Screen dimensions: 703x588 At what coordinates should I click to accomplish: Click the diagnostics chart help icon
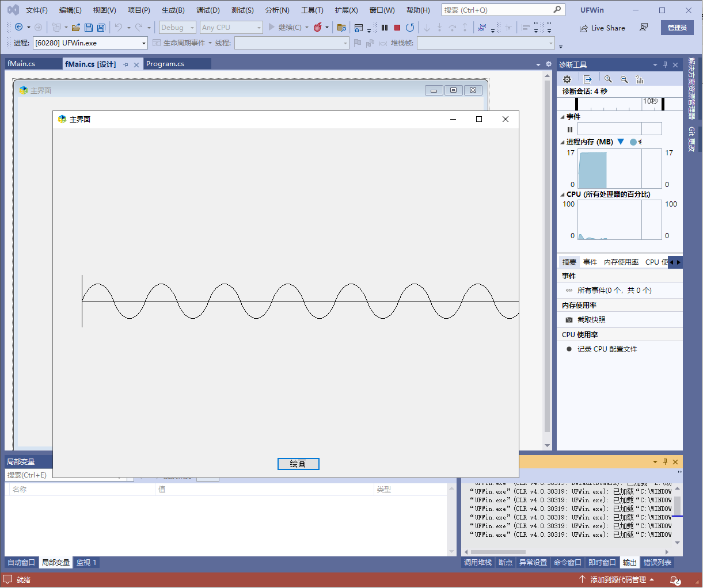(x=640, y=79)
